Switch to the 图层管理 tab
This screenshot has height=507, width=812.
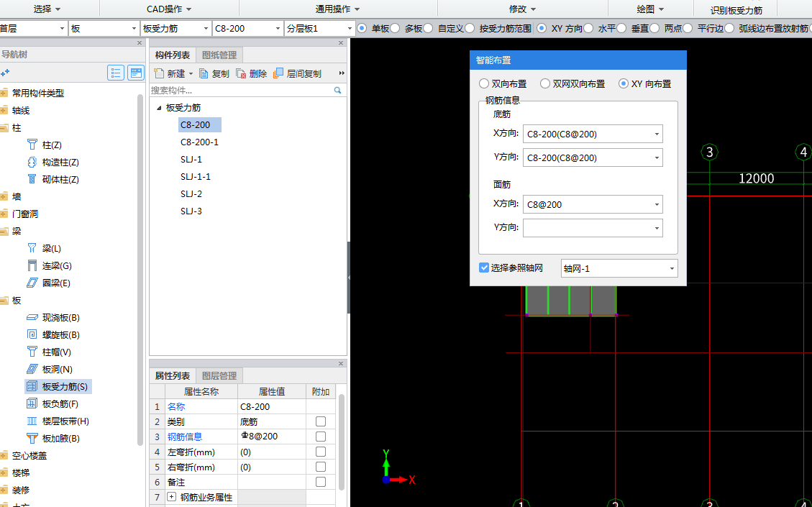coord(219,376)
